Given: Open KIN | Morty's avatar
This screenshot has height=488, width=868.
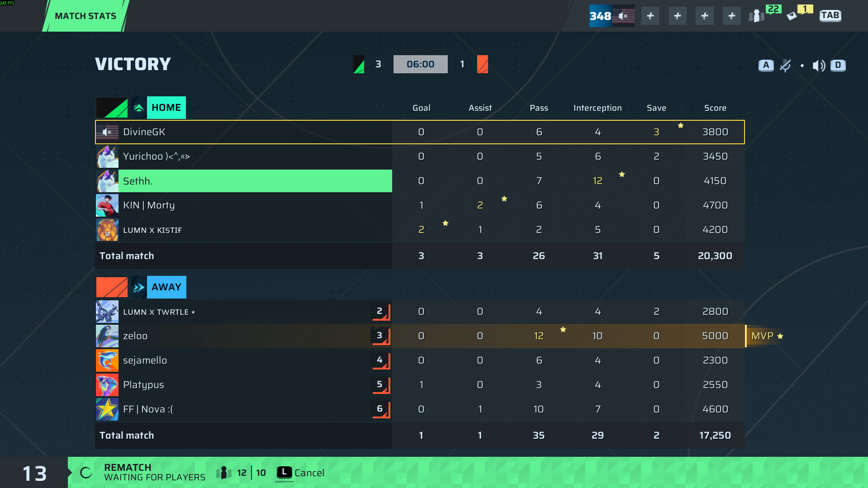Looking at the screenshot, I should coord(107,205).
